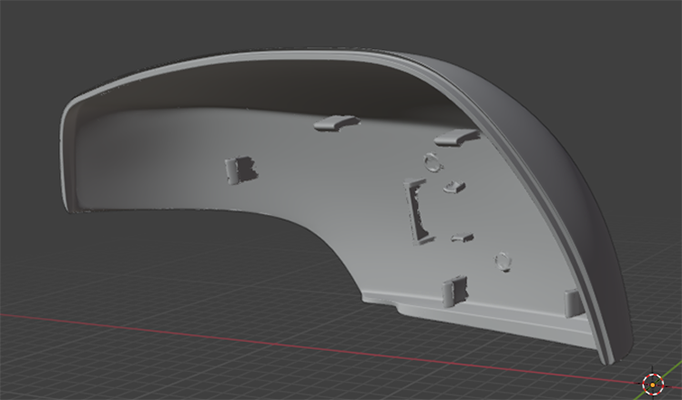Click the grid floor below the left side of cover
Screen dimensions: 682x400
(x=150, y=280)
